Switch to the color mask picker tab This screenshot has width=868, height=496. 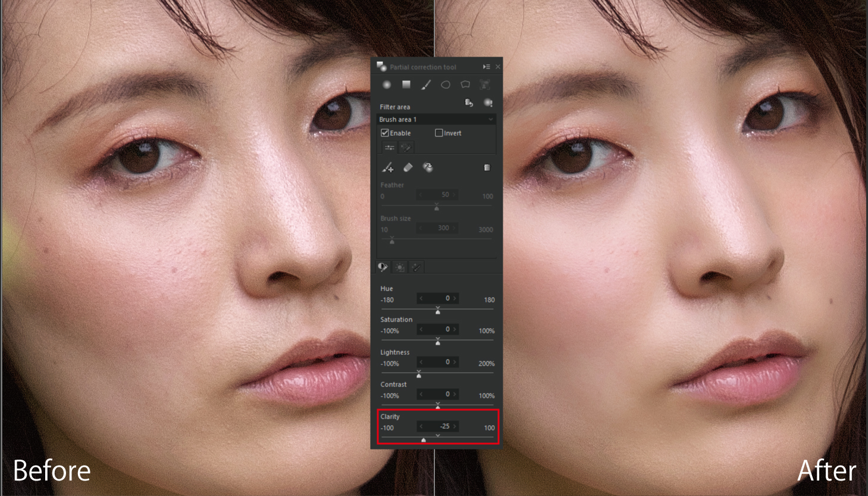point(406,147)
